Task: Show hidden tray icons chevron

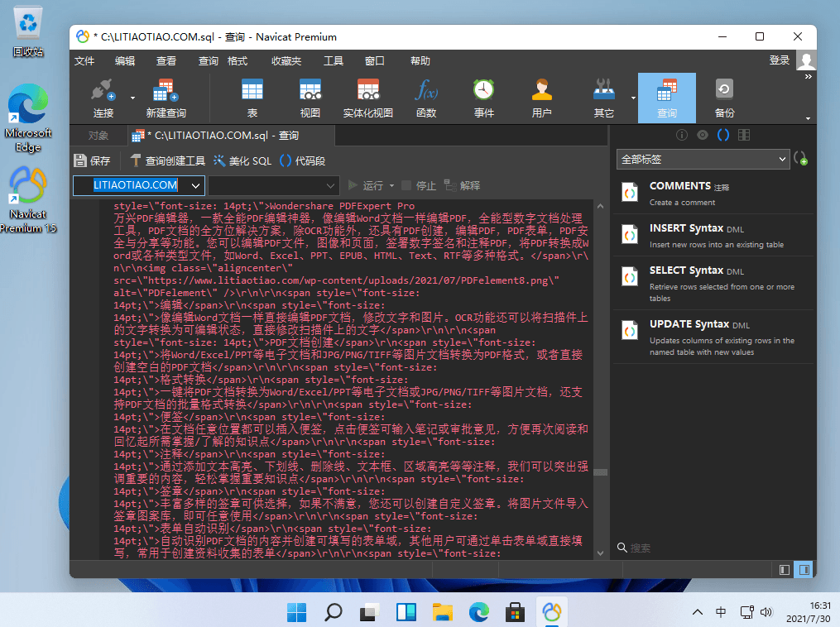Action: click(x=698, y=612)
